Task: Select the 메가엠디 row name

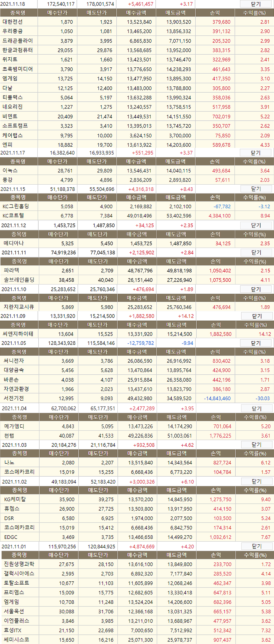Action: [x=14, y=426]
